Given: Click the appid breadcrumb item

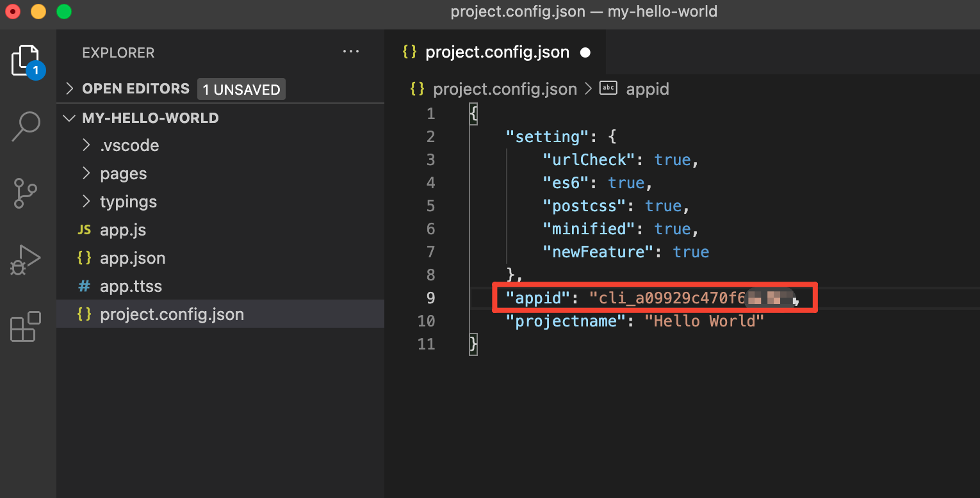Looking at the screenshot, I should (647, 89).
